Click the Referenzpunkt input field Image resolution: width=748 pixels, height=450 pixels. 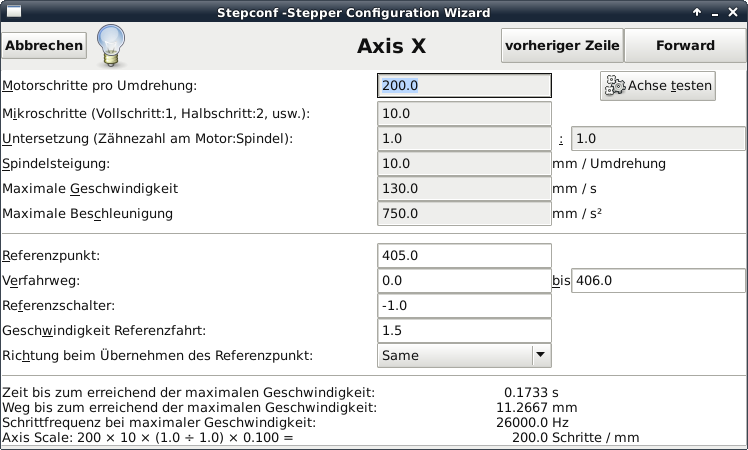pos(465,256)
